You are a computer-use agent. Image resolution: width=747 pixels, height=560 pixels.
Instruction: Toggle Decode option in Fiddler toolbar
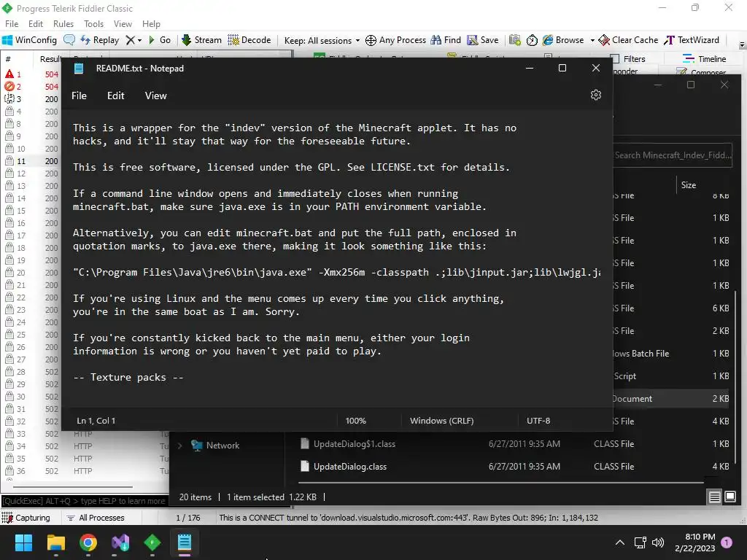point(249,40)
